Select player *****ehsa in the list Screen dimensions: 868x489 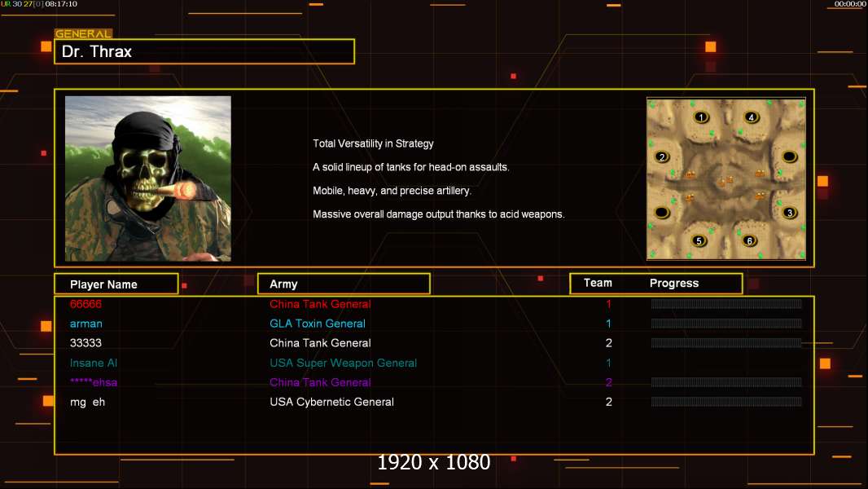(x=94, y=382)
